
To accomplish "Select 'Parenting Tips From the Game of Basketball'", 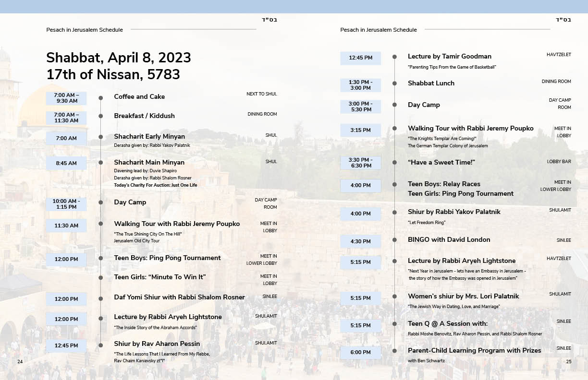I will click(x=452, y=67).
